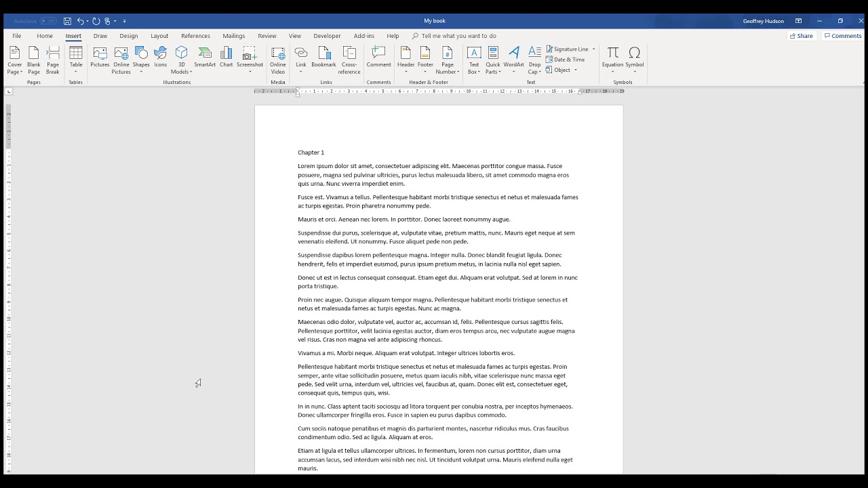The width and height of the screenshot is (868, 488).
Task: Switch to the Home tab
Action: tap(45, 36)
